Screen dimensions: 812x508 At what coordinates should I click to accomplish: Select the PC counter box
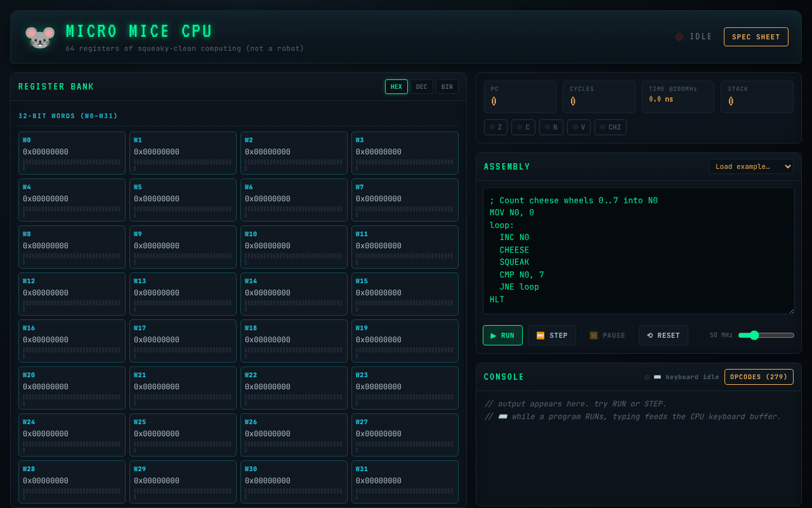coord(520,97)
